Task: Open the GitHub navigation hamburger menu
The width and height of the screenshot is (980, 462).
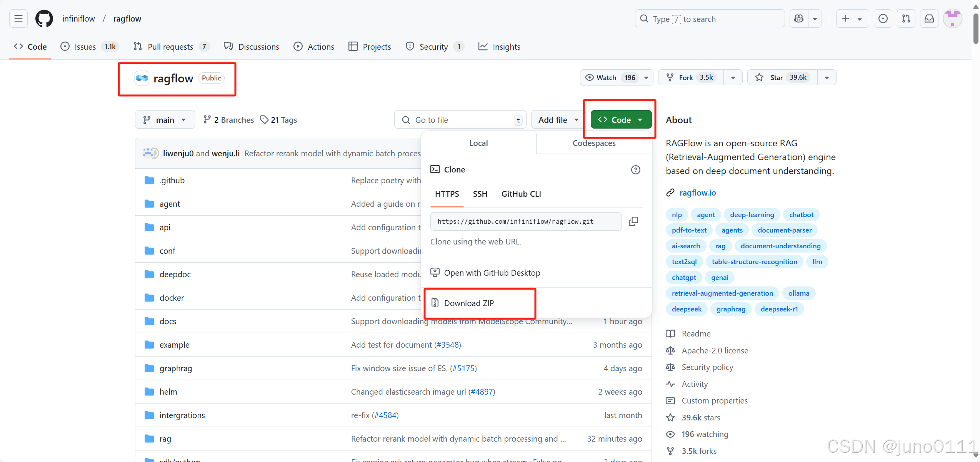Action: 18,18
